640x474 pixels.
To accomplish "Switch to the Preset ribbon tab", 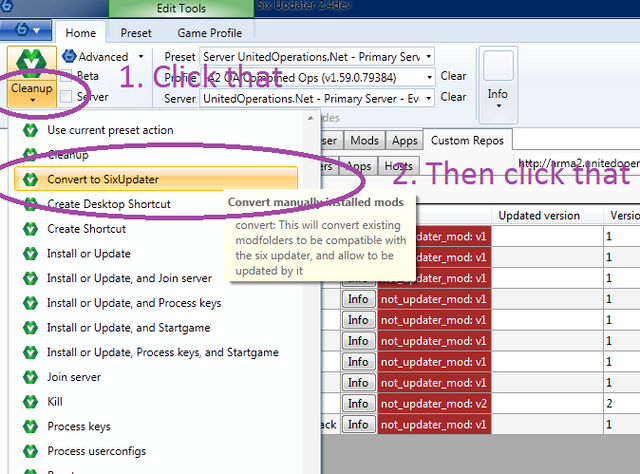I will (x=136, y=33).
